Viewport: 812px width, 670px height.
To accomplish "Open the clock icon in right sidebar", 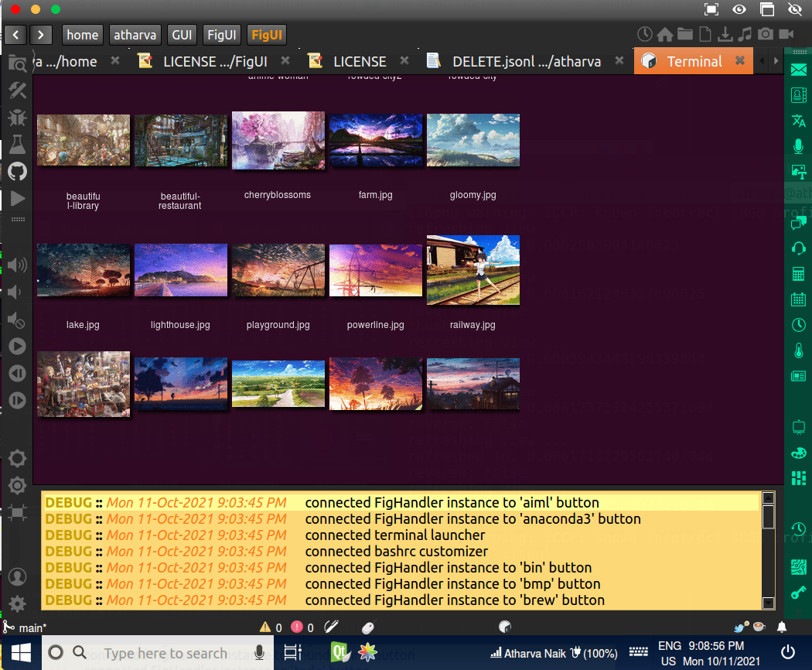I will coord(799,325).
